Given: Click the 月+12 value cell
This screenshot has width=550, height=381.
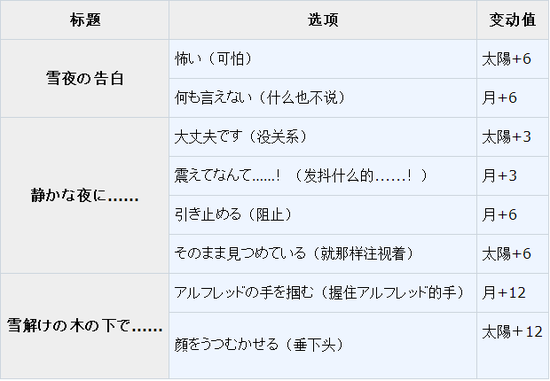Looking at the screenshot, I should click(504, 293).
